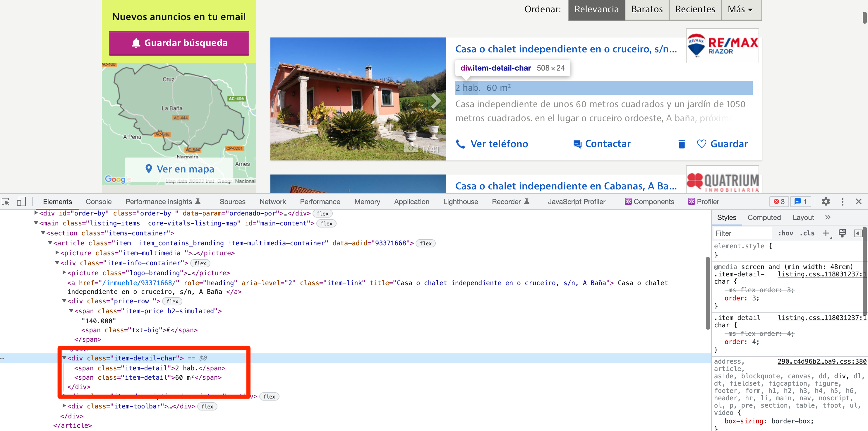Screen dimensions: 868x431
Task: Open the Computed styles tab
Action: 764,218
